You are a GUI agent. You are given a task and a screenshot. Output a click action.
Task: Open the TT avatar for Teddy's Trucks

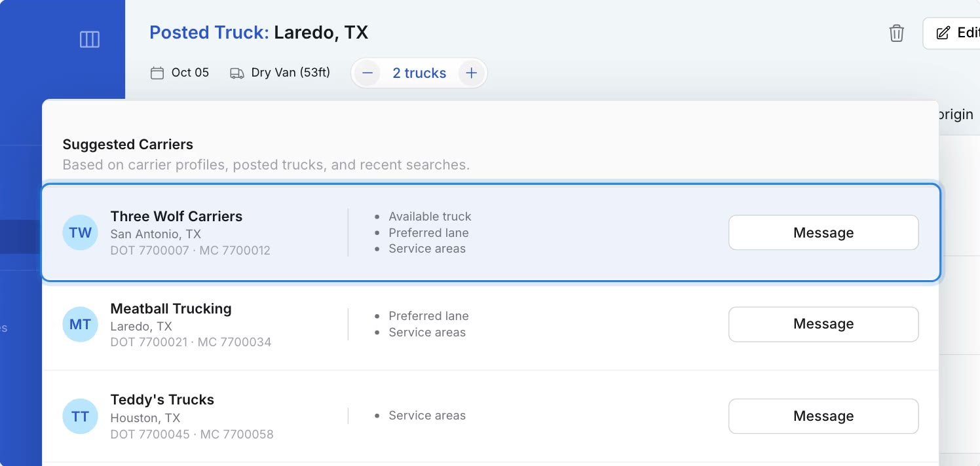click(x=80, y=416)
